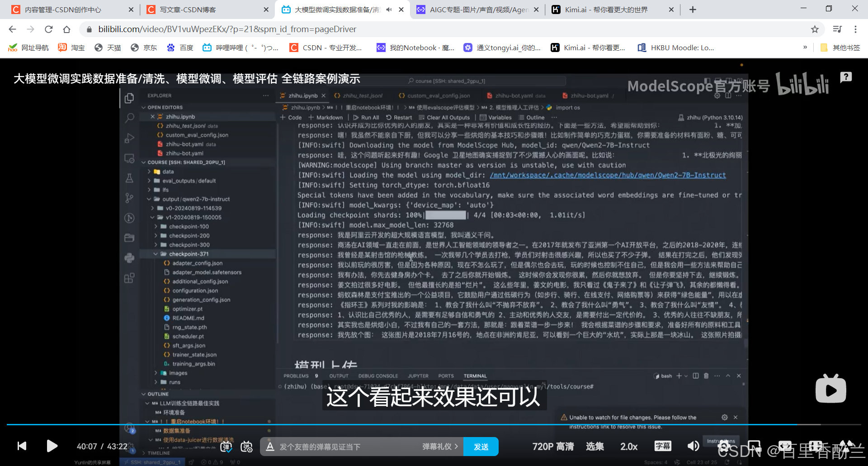Click Restart kernel in notebook toolbar

pyautogui.click(x=399, y=118)
